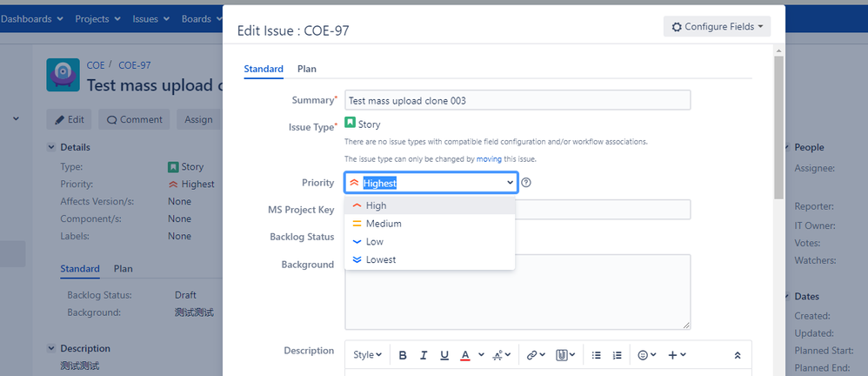Click the Story type icon in Details
Screen dimensions: 868x376
[173, 167]
